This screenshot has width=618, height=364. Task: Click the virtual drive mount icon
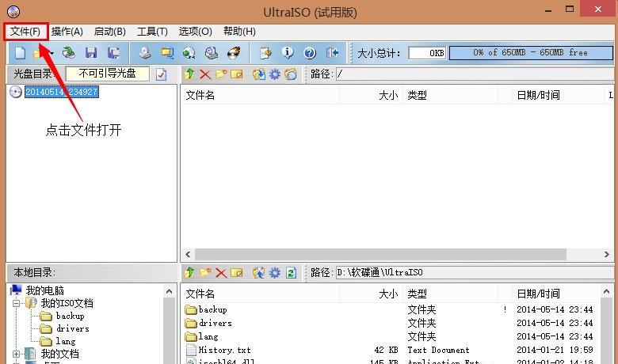click(212, 53)
